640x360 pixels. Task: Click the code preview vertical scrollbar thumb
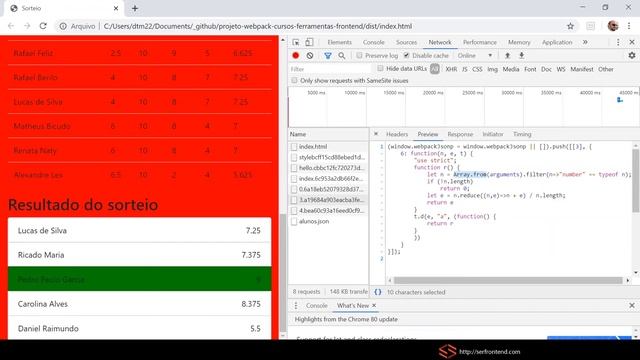[636, 180]
